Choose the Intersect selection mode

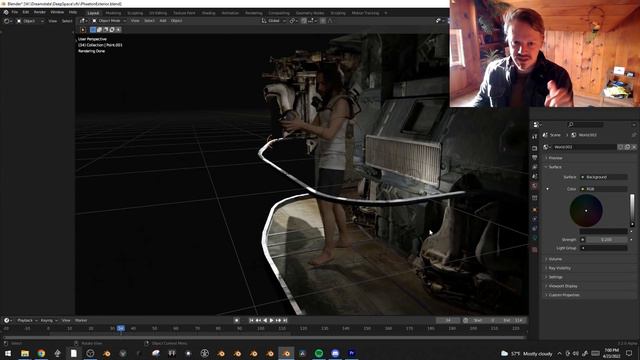[x=118, y=29]
